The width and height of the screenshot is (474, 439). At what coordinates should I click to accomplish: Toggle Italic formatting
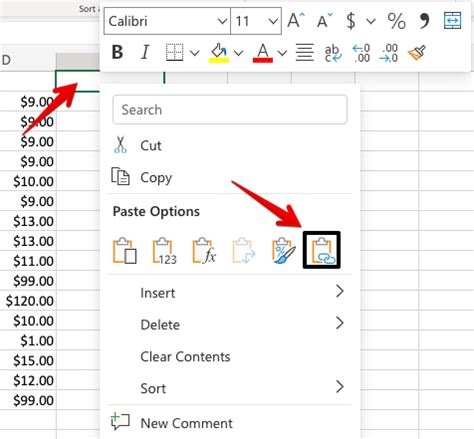click(145, 52)
